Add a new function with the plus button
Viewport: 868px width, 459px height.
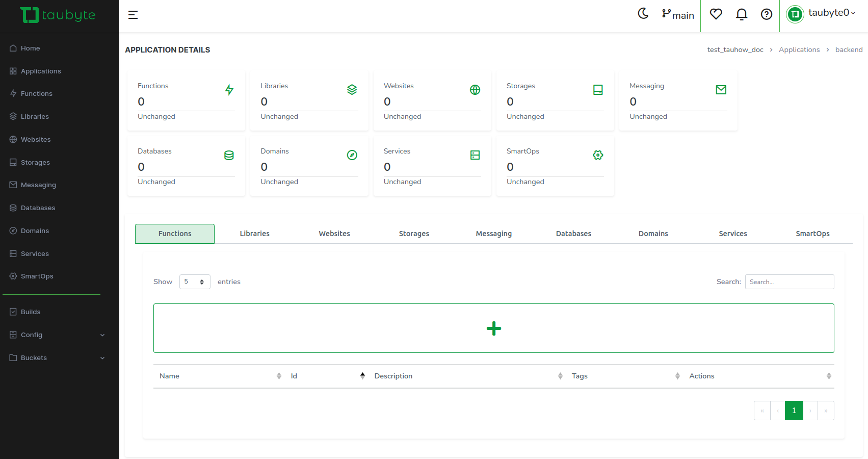coord(493,328)
